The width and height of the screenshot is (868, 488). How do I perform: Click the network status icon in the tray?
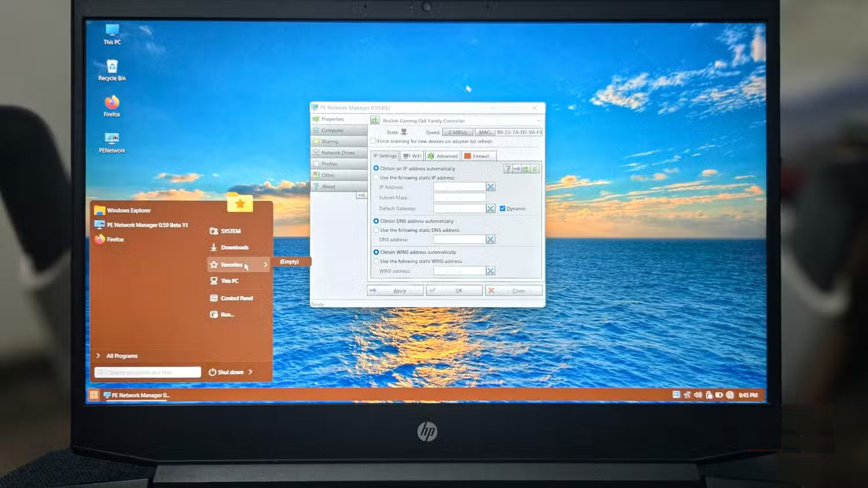[x=686, y=394]
